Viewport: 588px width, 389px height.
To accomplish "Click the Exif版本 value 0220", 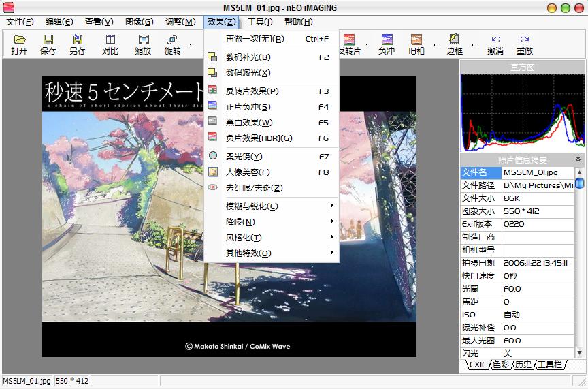I will tap(538, 224).
